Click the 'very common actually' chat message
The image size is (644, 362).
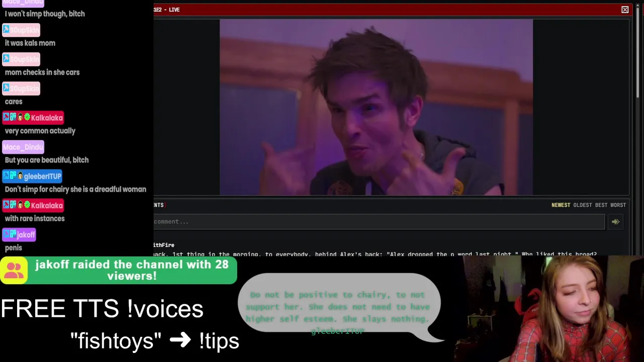pyautogui.click(x=40, y=131)
